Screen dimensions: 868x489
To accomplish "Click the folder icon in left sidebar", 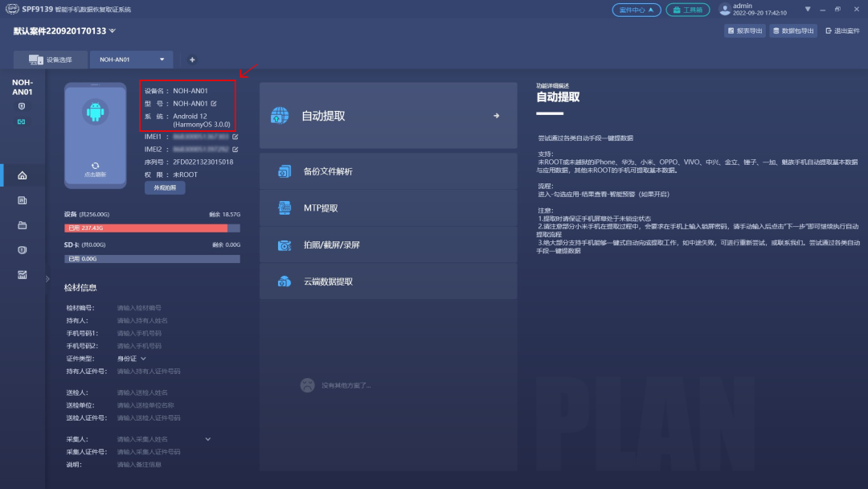I will (22, 226).
